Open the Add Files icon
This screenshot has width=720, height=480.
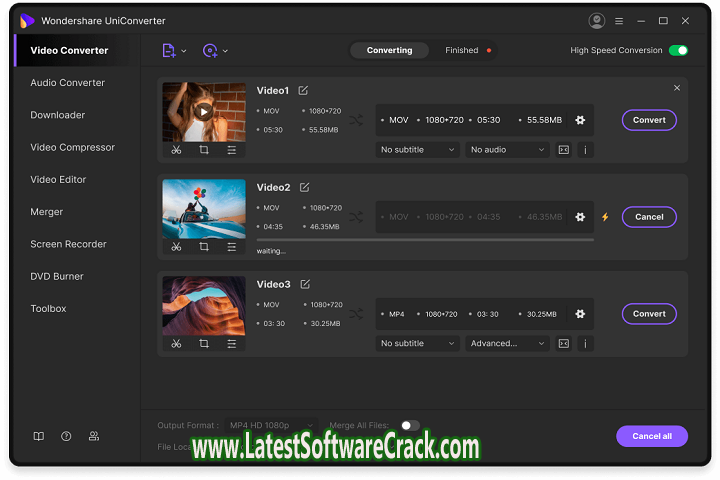coord(169,51)
